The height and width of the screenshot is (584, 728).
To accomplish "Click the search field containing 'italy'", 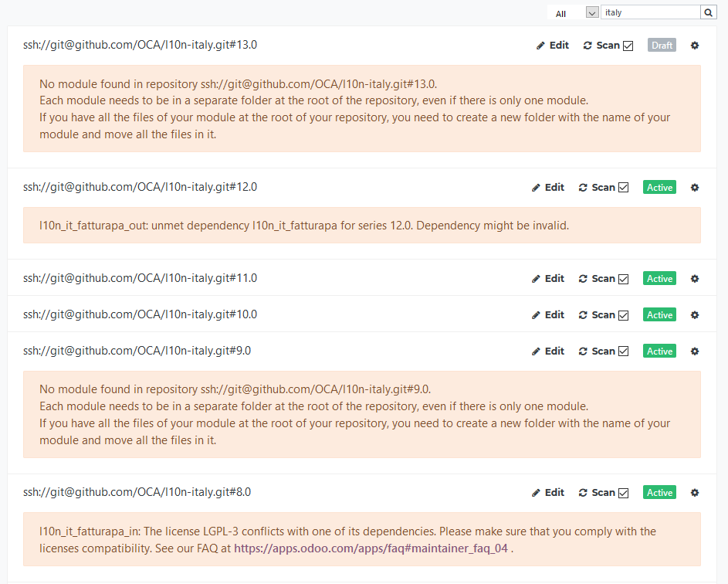I will 650,12.
